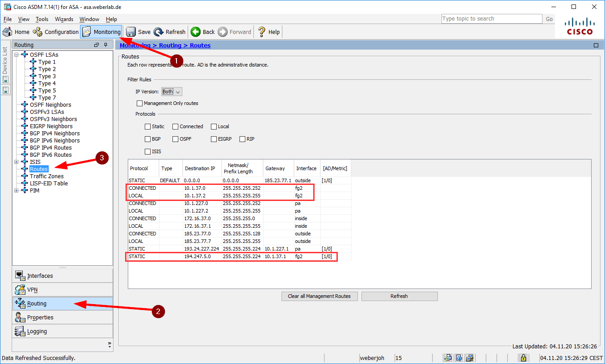Expand the PIM tree node
The height and width of the screenshot is (364, 605).
[x=17, y=190]
